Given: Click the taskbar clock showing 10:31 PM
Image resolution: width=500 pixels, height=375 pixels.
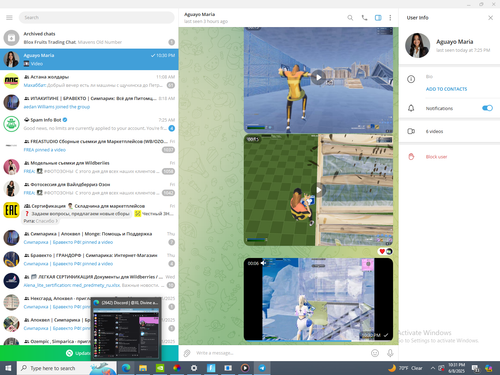Looking at the screenshot, I should point(456,368).
